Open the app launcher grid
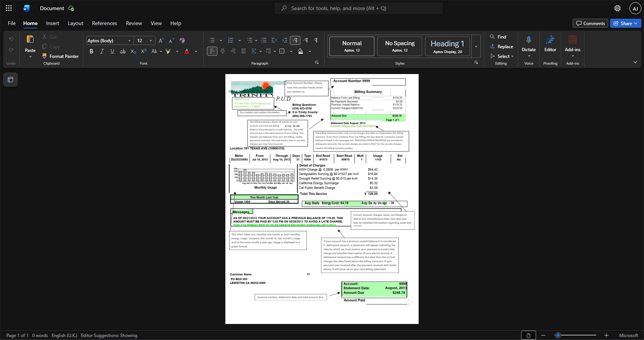 8,8
